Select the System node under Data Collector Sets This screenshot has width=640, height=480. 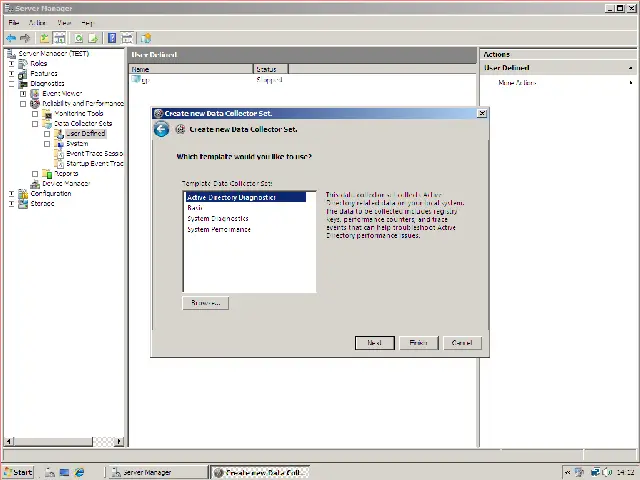click(77, 144)
